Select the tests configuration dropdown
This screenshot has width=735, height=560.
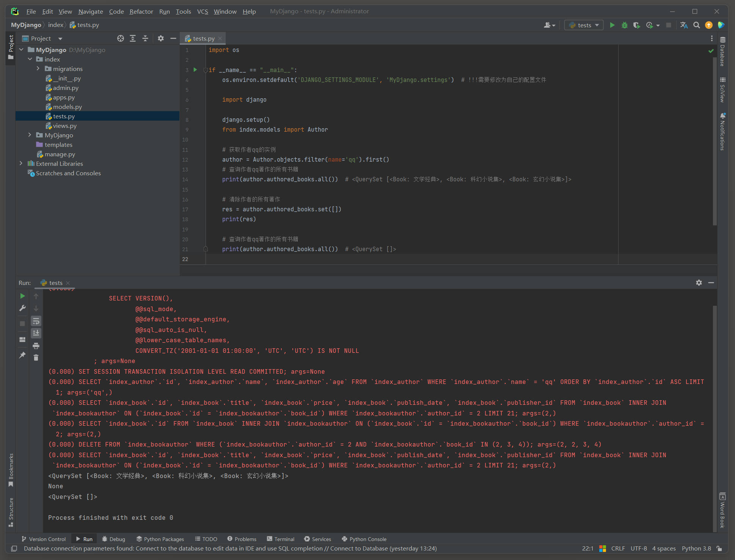tap(583, 25)
